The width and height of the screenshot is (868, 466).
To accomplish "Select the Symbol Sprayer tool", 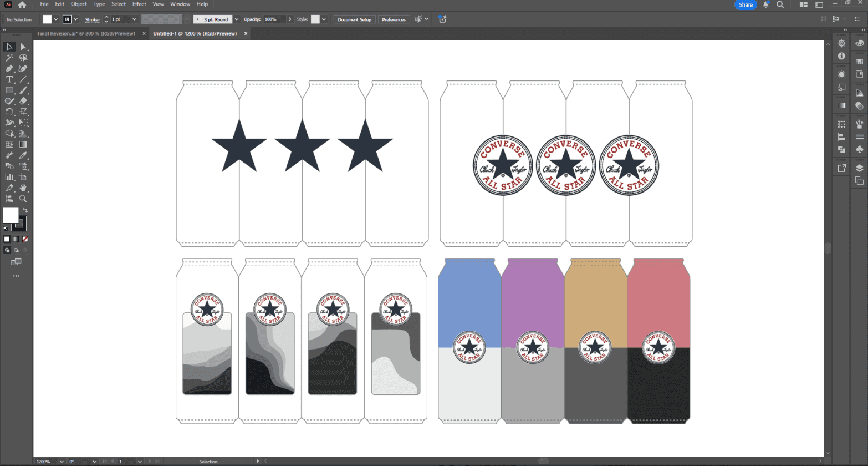I will point(23,166).
